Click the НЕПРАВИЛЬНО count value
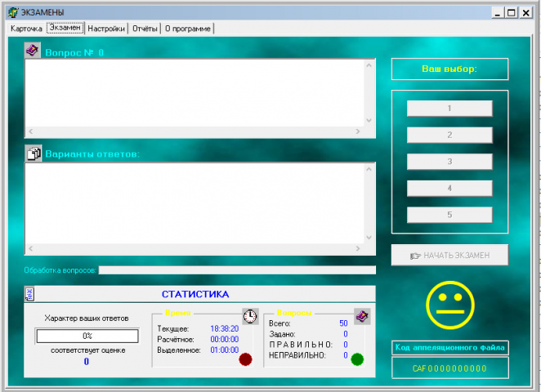541x392 pixels. pos(346,355)
